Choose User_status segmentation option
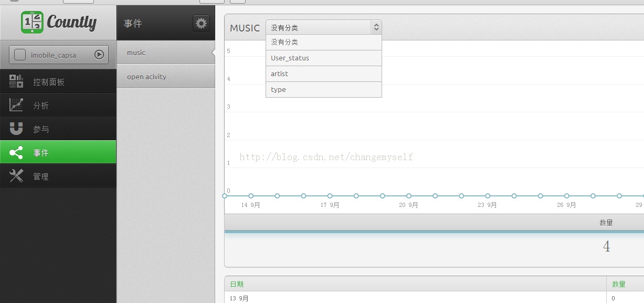The height and width of the screenshot is (303, 644). pos(324,58)
